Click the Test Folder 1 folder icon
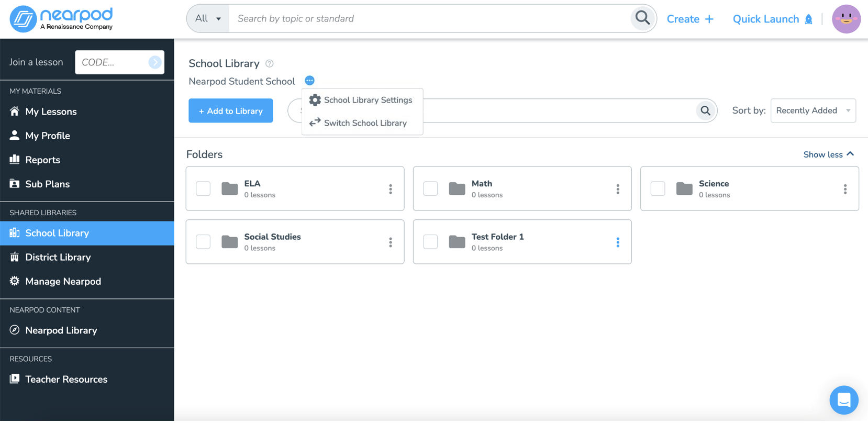Viewport: 868px width, 423px height. tap(457, 242)
